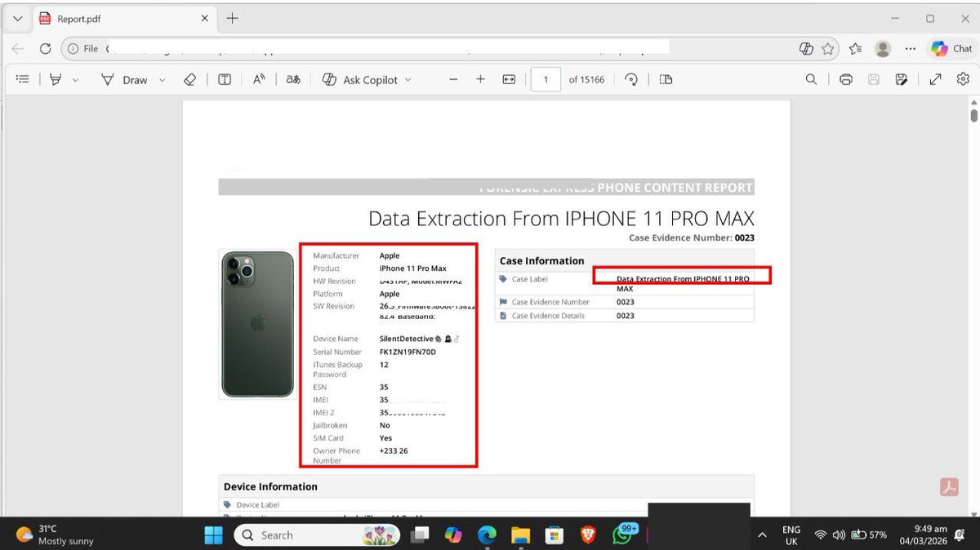Click the vertical scrollbar thumb
The height and width of the screenshot is (550, 980).
973,114
